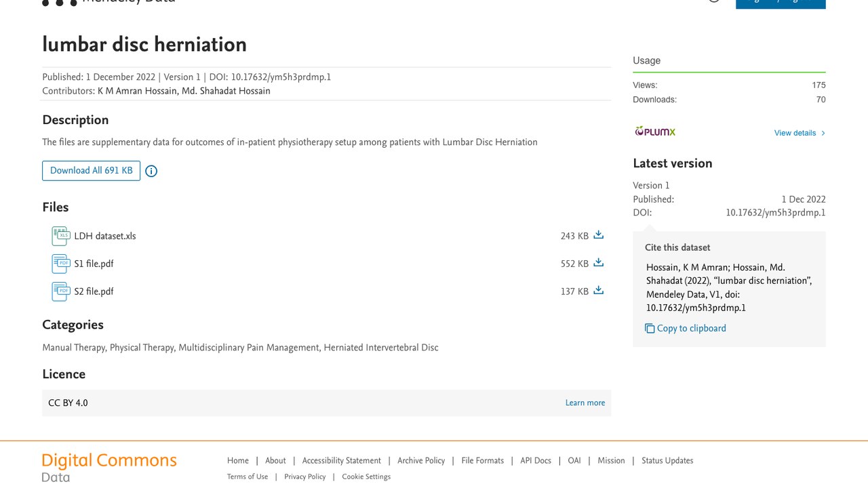This screenshot has height=488, width=868.
Task: Go to the Home footer link
Action: click(x=238, y=460)
